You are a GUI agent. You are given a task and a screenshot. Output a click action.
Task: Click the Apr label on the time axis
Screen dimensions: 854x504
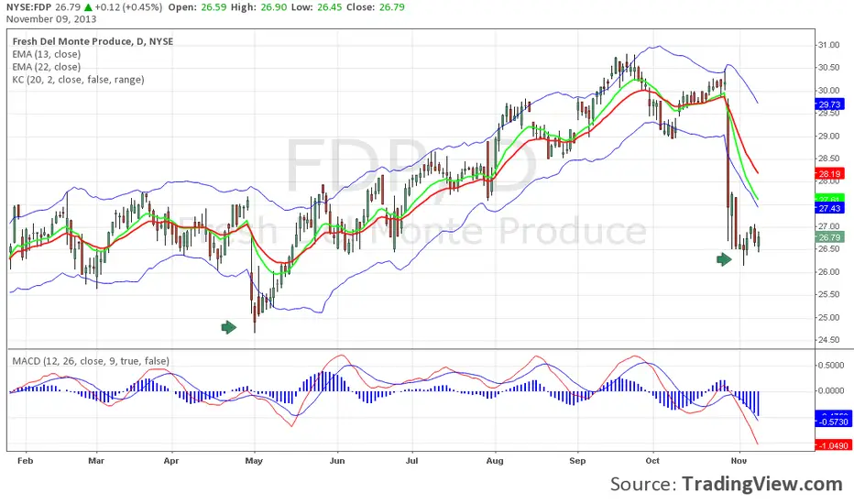(171, 461)
